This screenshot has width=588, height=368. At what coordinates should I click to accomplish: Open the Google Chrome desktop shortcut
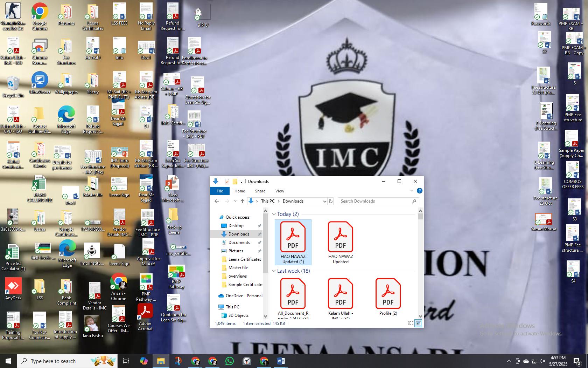pos(40,16)
